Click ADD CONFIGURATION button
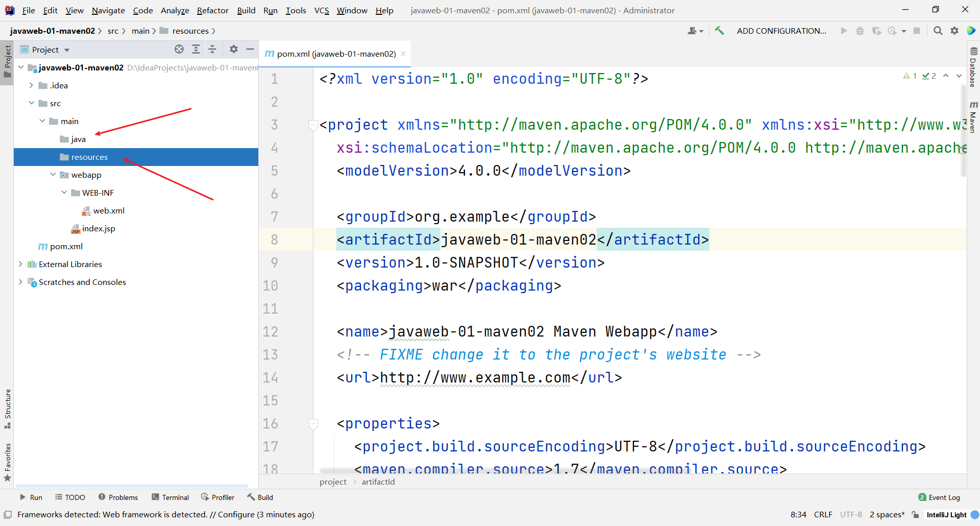Image resolution: width=980 pixels, height=526 pixels. coord(781,31)
